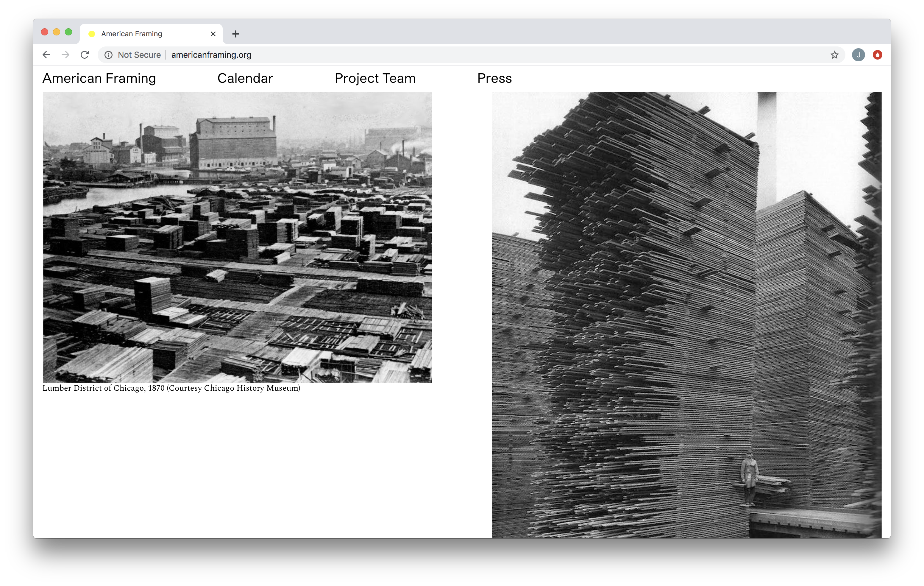This screenshot has height=586, width=924.
Task: Click the site info icon in address bar
Action: point(109,55)
